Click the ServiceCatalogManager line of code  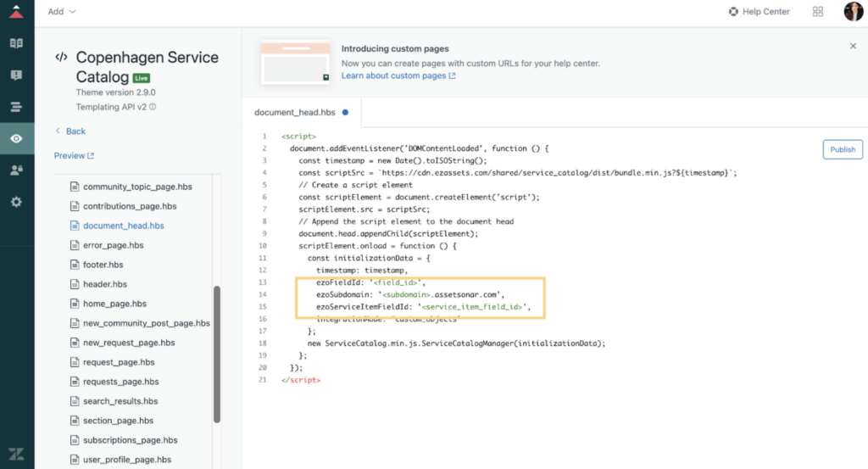pos(456,343)
